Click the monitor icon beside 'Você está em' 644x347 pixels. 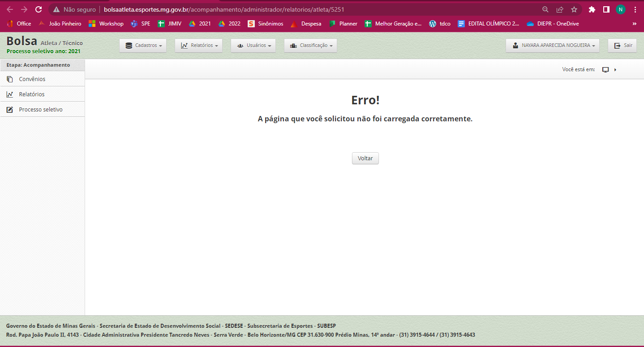tap(605, 70)
